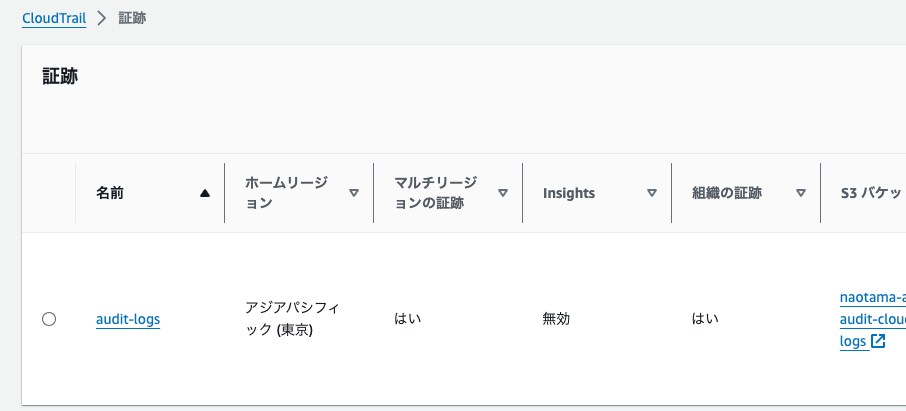Click the ホームリージョン column header label
This screenshot has width=906, height=411.
[286, 193]
